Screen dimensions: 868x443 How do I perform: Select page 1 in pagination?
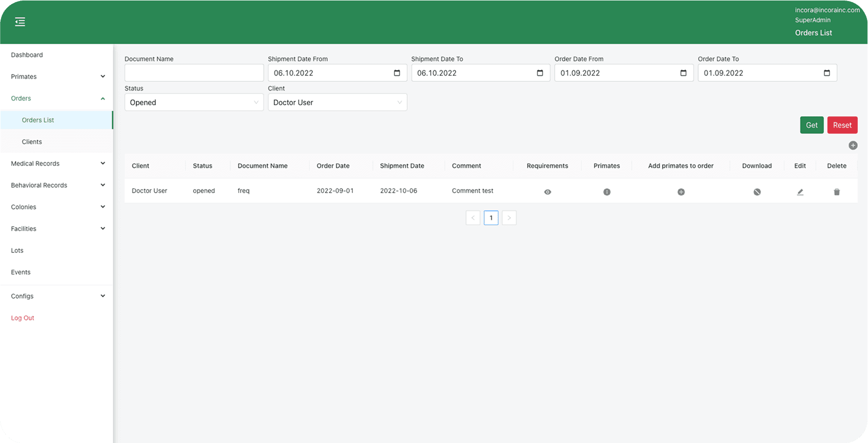point(491,218)
